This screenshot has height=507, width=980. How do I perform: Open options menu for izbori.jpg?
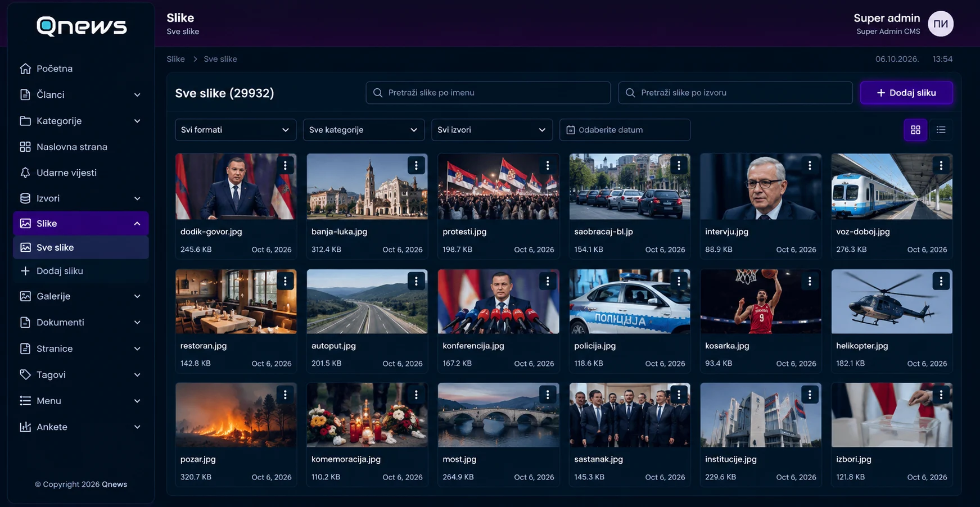pyautogui.click(x=941, y=395)
